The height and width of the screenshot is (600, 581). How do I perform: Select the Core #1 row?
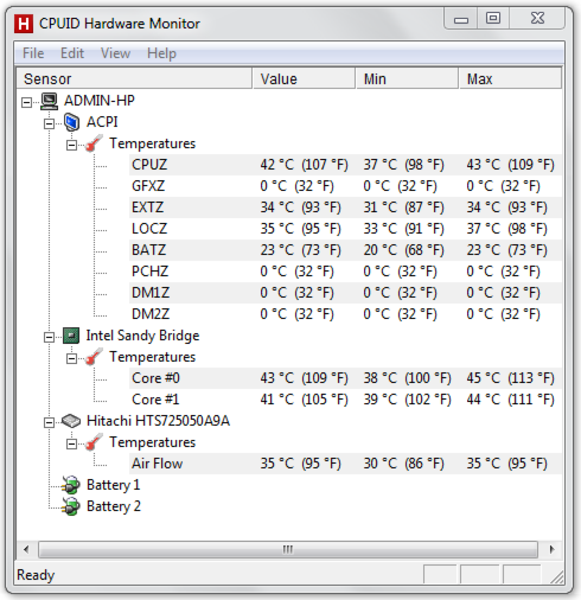pyautogui.click(x=346, y=400)
